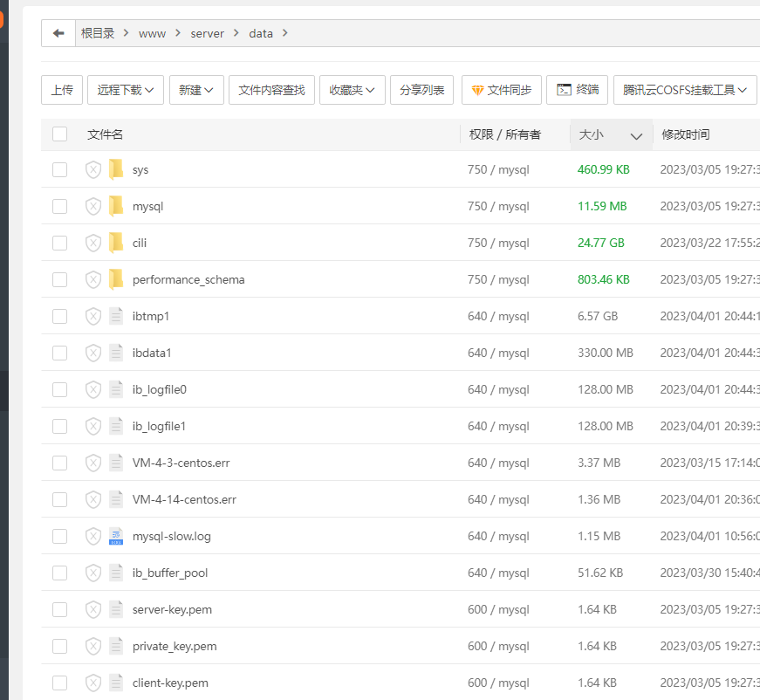Expand the 收藏夹 dropdown
The height and width of the screenshot is (700, 760).
point(352,90)
